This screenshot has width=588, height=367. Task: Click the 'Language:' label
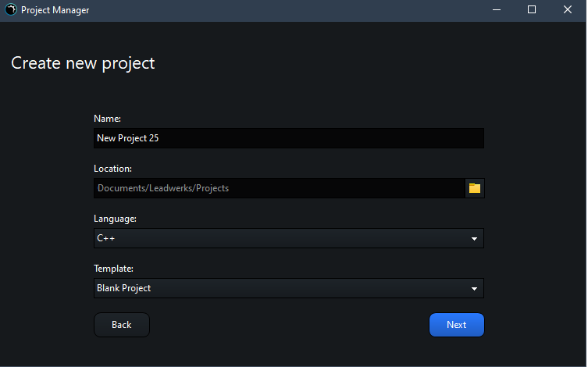[115, 219]
